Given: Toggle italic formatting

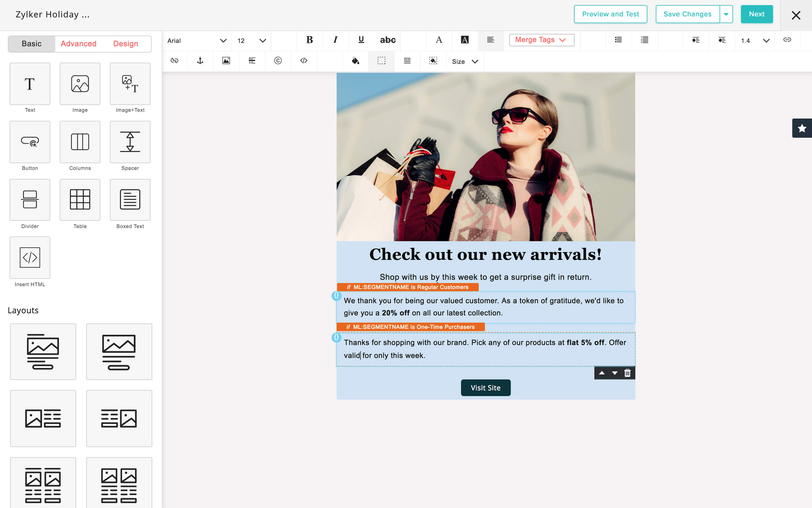Looking at the screenshot, I should coord(335,40).
